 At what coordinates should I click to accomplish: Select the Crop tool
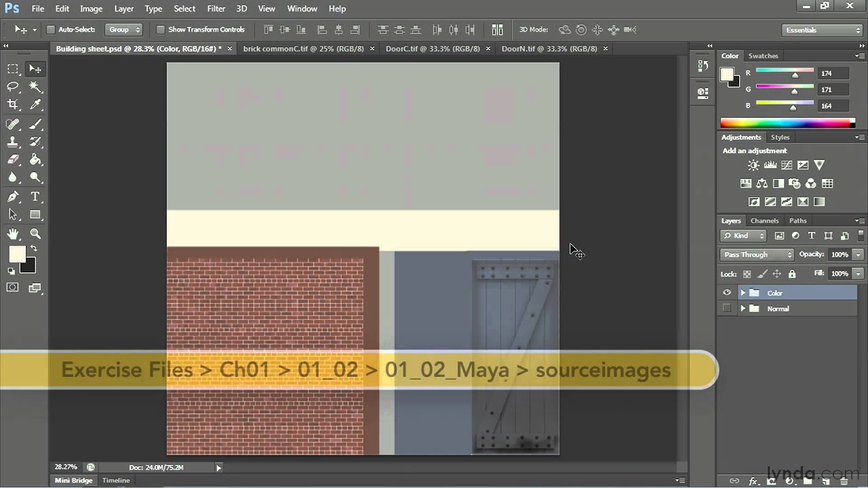pos(13,104)
